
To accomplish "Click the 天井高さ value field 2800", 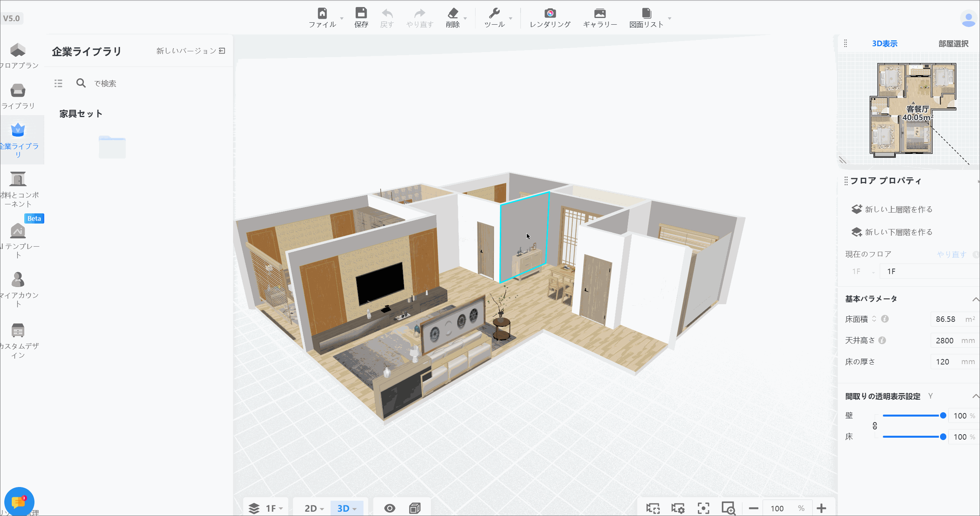I will (x=955, y=340).
